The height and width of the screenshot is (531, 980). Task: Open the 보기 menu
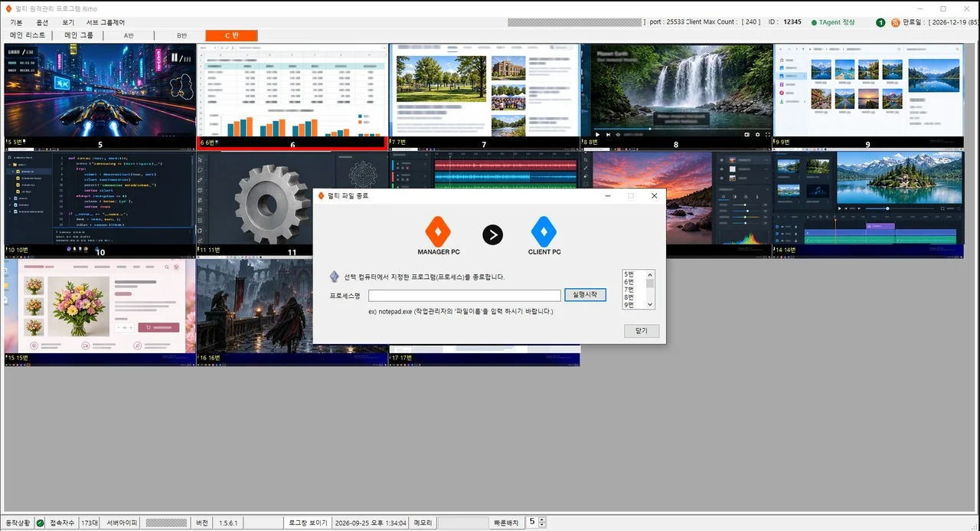click(x=68, y=22)
